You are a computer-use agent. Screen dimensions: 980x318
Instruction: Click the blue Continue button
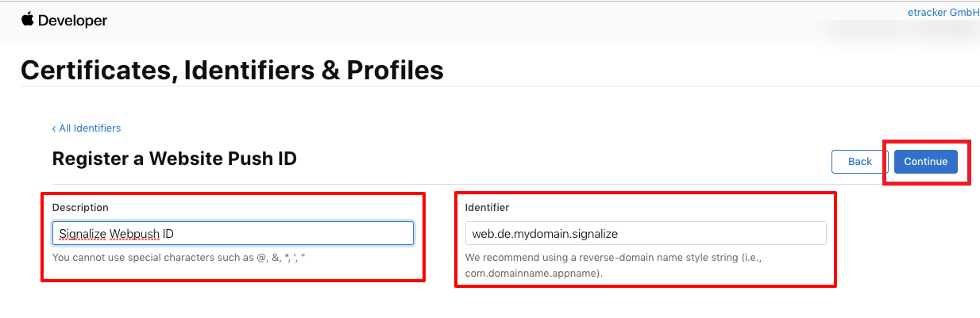pyautogui.click(x=926, y=162)
